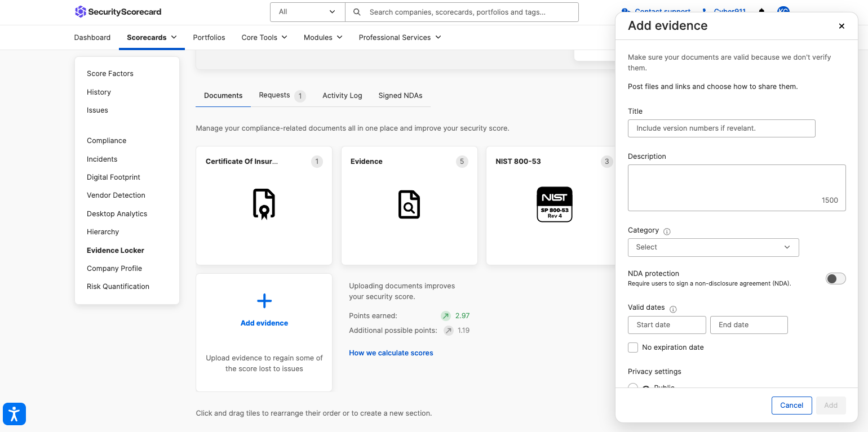Expand the Core Tools menu
This screenshot has width=868, height=432.
[264, 37]
